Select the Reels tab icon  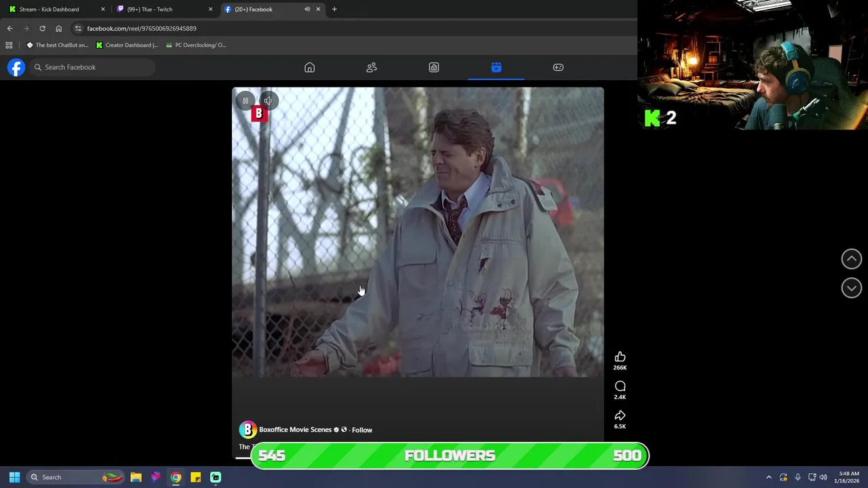(x=496, y=67)
